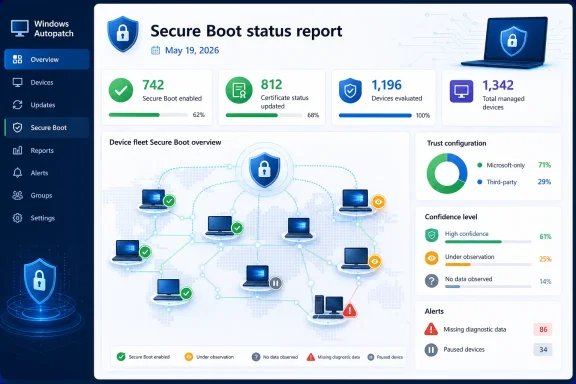Click the 1,342 Total managed devices value
The image size is (576, 384).
point(498,85)
